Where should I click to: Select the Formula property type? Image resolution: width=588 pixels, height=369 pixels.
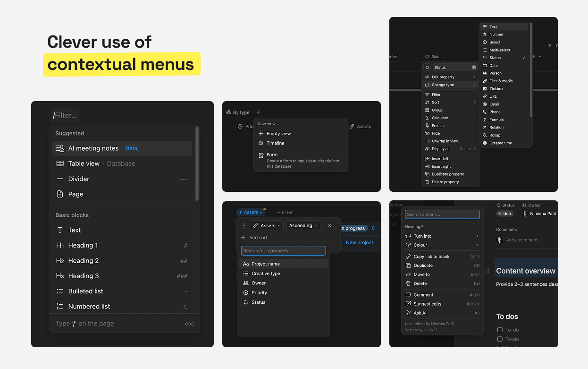tap(504, 120)
